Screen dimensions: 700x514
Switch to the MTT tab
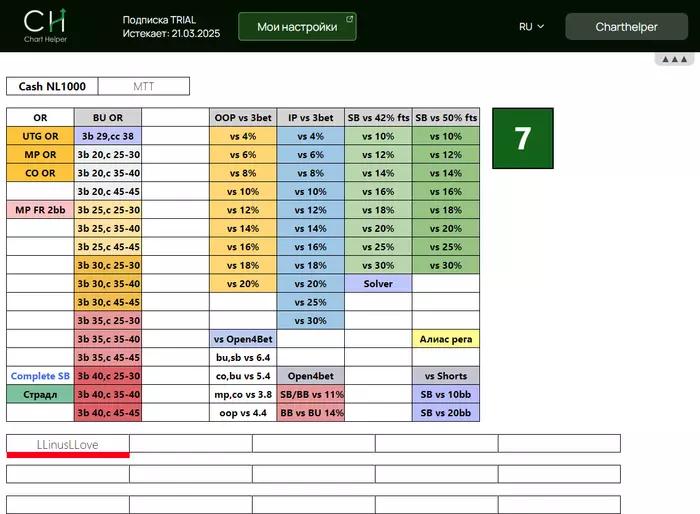point(144,87)
